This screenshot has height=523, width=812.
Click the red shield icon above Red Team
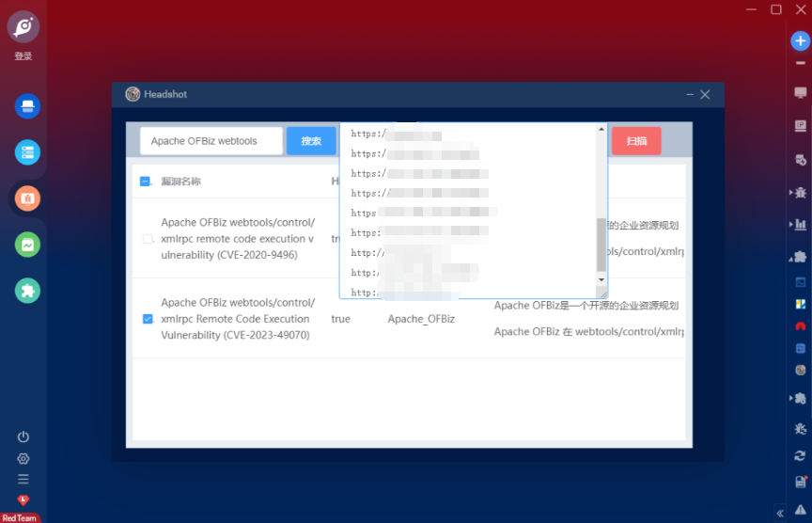23,499
